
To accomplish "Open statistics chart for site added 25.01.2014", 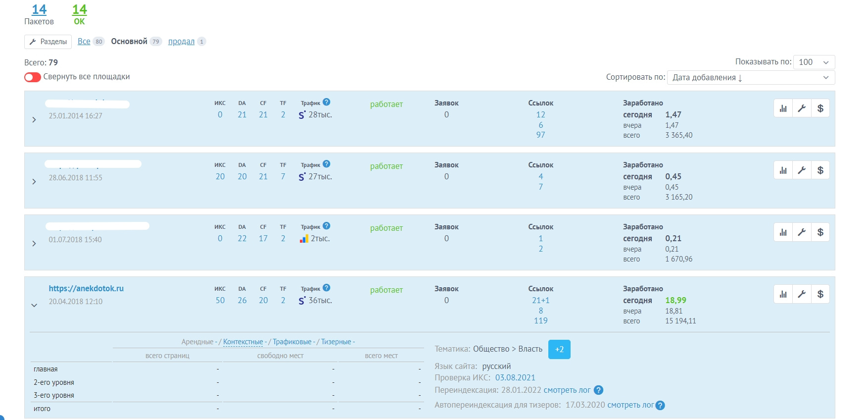I will click(x=783, y=108).
